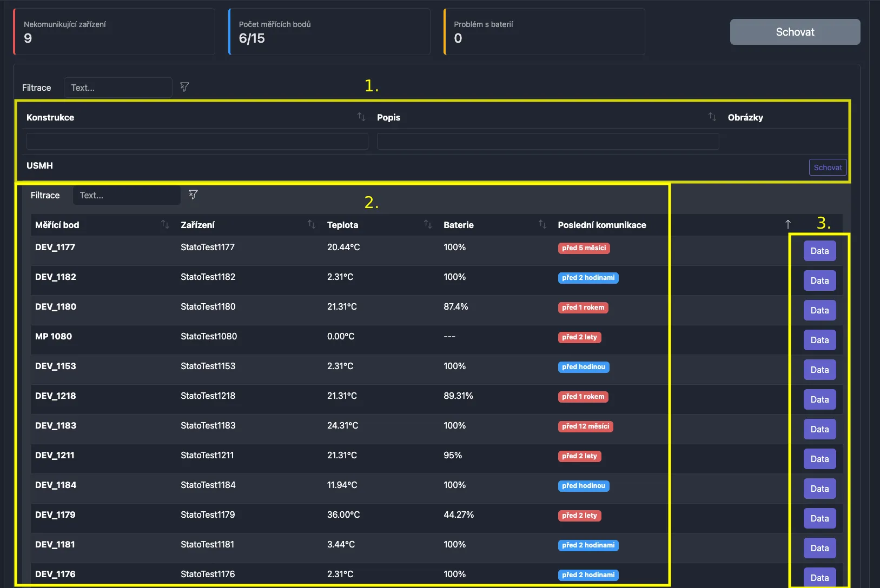This screenshot has width=880, height=588.
Task: Collapse USMH row with small Schovat button
Action: 828,168
